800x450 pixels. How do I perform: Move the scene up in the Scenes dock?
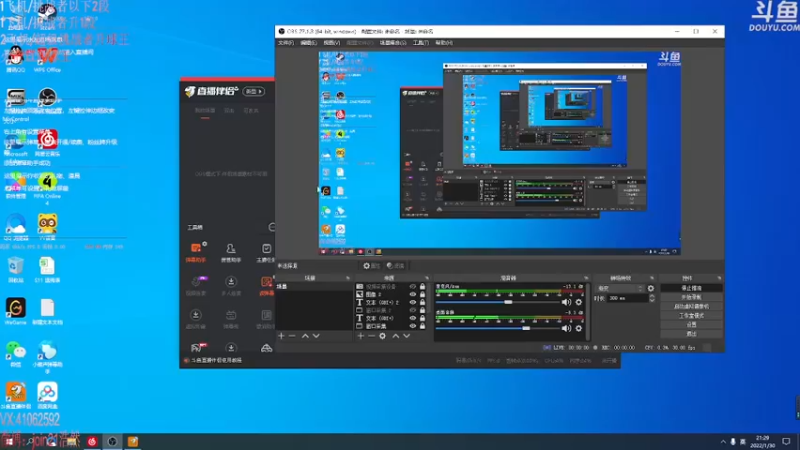click(x=305, y=336)
